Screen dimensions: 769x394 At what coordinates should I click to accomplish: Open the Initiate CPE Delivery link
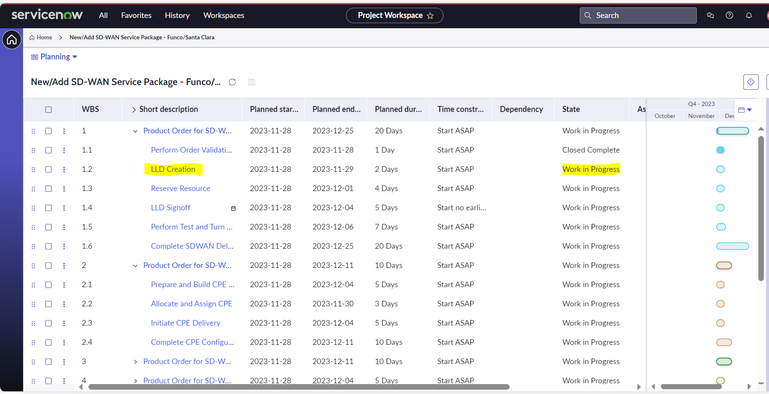(x=185, y=323)
